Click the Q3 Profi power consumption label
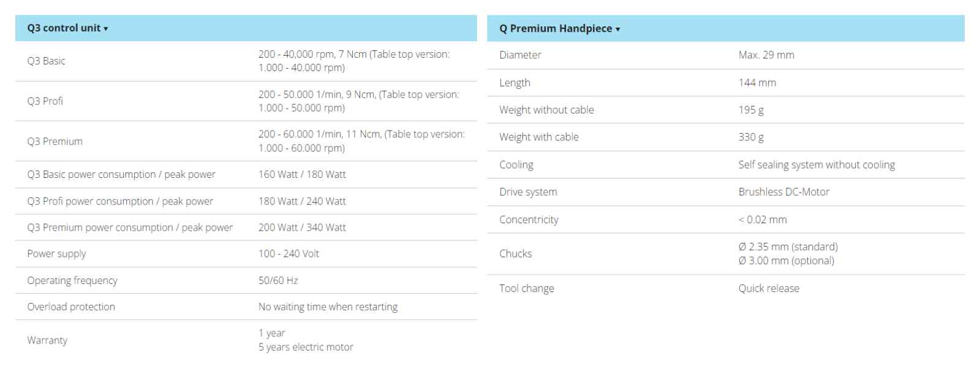Image resolution: width=980 pixels, height=368 pixels. click(x=120, y=201)
